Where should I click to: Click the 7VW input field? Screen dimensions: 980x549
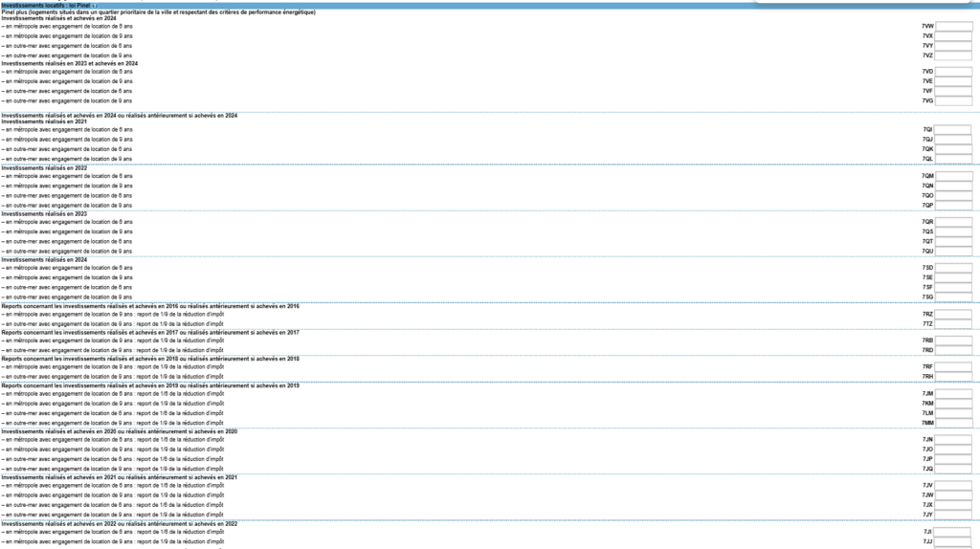click(953, 27)
